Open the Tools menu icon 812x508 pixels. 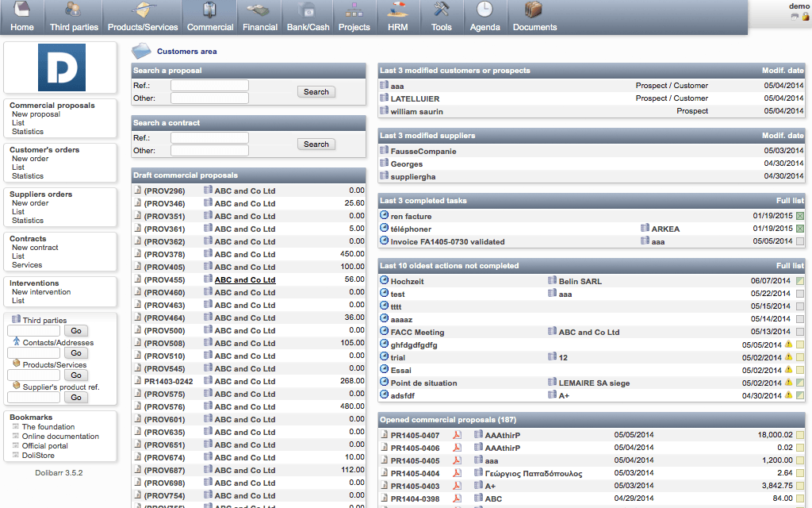coord(442,10)
